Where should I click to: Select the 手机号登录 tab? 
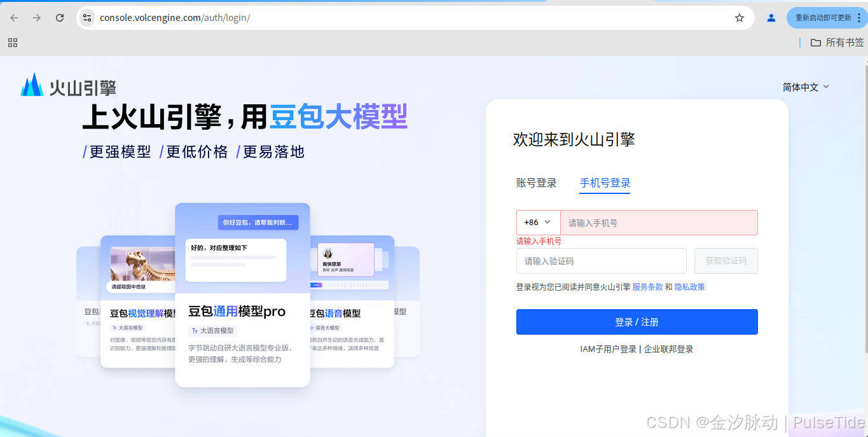click(x=605, y=183)
